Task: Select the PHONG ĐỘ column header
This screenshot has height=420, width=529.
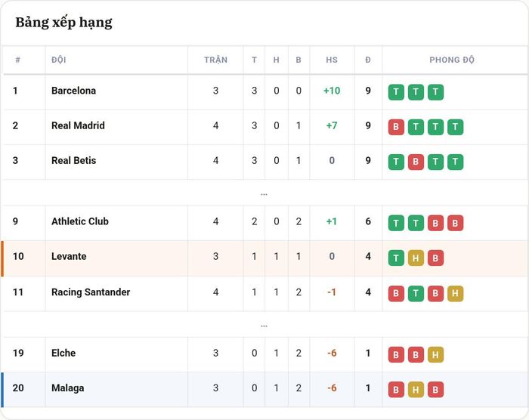Action: [452, 60]
